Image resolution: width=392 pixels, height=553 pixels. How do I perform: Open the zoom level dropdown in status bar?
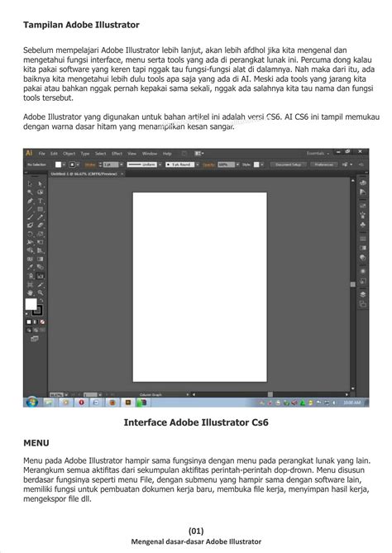(65, 394)
